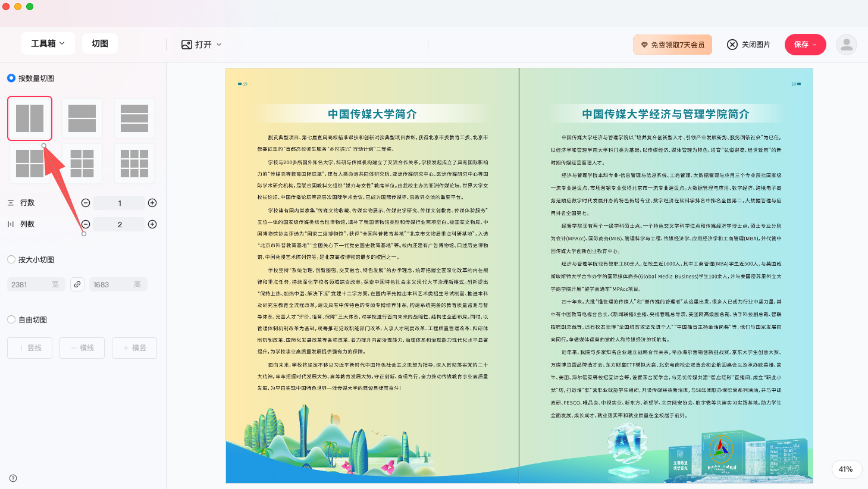Viewport: 868px width, 489px height.
Task: Choose the 自由切图 radio option
Action: pyautogui.click(x=11, y=319)
